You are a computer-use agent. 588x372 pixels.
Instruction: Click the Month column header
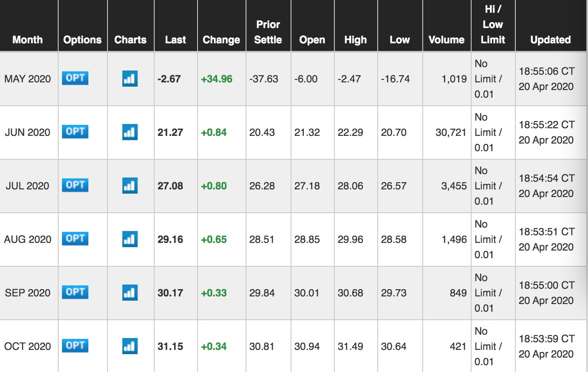click(28, 40)
